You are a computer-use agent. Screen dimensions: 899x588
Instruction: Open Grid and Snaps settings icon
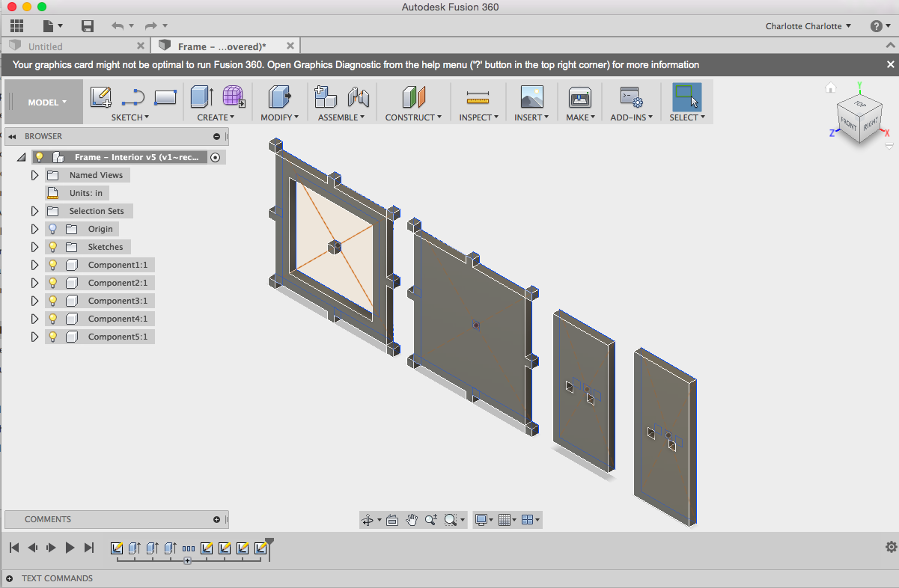coord(505,520)
